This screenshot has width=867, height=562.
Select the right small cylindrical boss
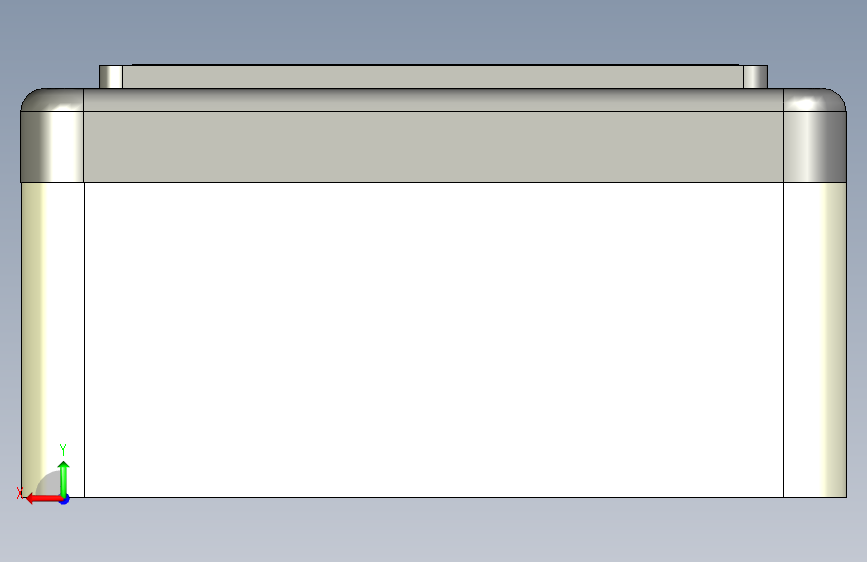(x=755, y=77)
